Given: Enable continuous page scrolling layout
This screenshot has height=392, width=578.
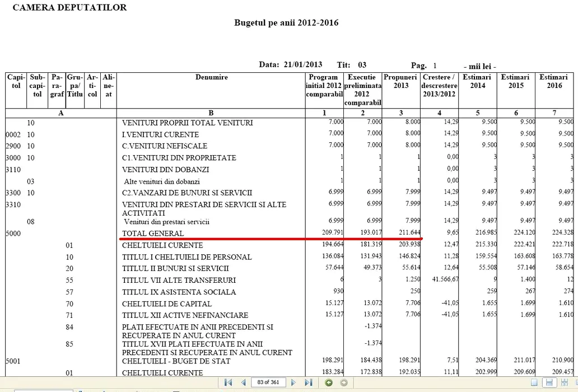Looking at the screenshot, I should tap(549, 382).
